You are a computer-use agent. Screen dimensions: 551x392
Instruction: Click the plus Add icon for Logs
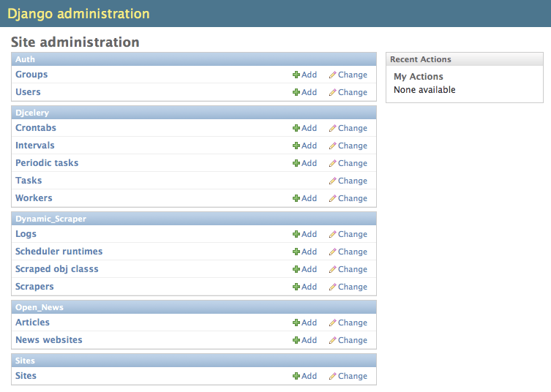296,234
